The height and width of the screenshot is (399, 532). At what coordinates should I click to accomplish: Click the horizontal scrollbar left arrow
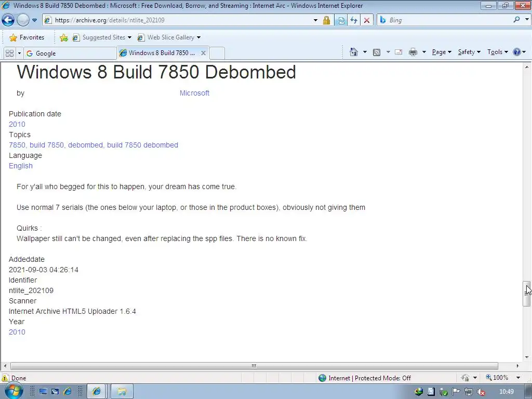coord(5,366)
